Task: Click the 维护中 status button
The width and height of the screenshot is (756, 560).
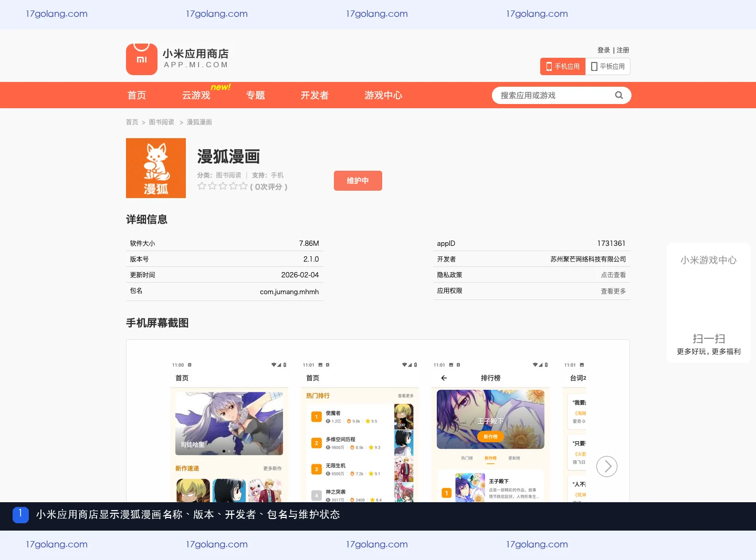Action: click(358, 181)
